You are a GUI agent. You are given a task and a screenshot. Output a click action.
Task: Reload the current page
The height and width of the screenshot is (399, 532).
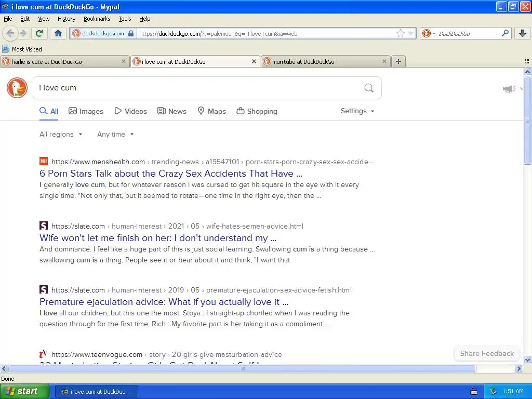39,33
